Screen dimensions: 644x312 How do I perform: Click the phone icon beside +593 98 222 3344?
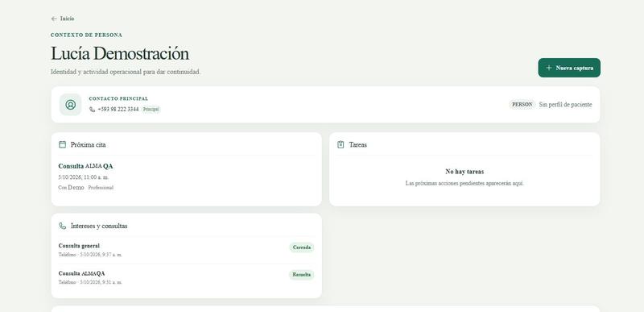coord(92,110)
